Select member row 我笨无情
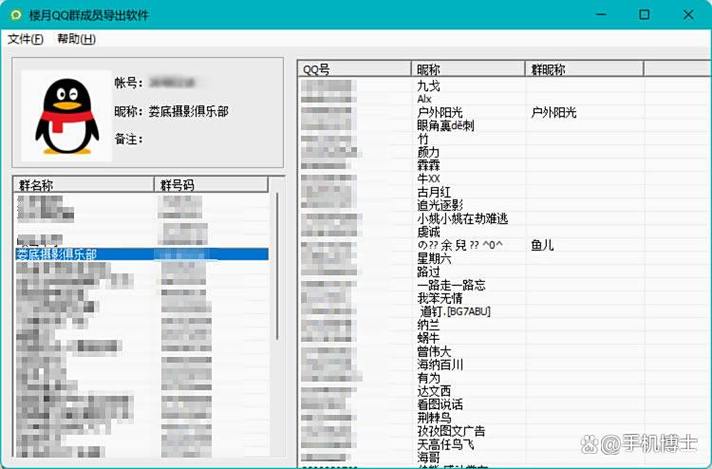 click(440, 298)
